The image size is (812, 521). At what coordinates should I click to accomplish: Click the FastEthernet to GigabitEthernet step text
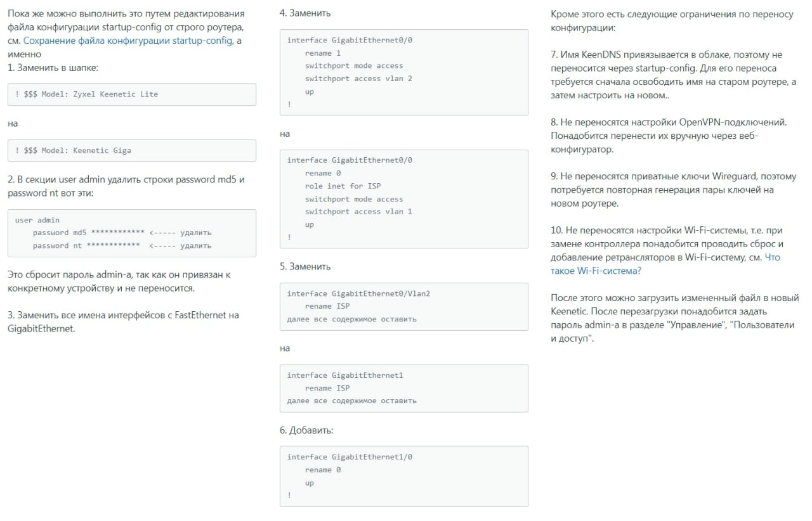click(123, 322)
